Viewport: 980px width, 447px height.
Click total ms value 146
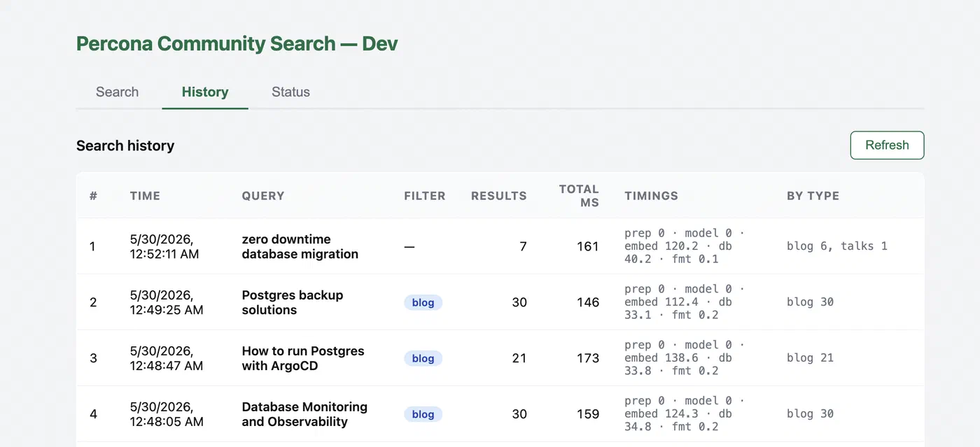pos(588,302)
